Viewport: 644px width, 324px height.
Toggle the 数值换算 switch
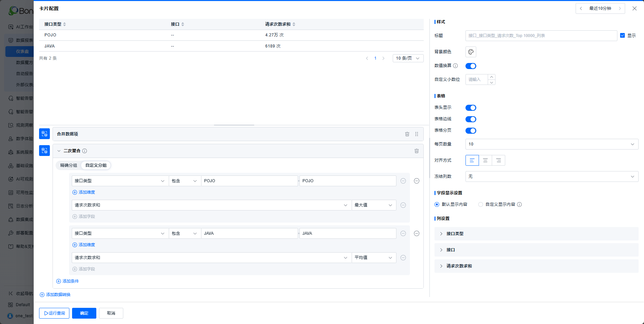[x=471, y=66]
